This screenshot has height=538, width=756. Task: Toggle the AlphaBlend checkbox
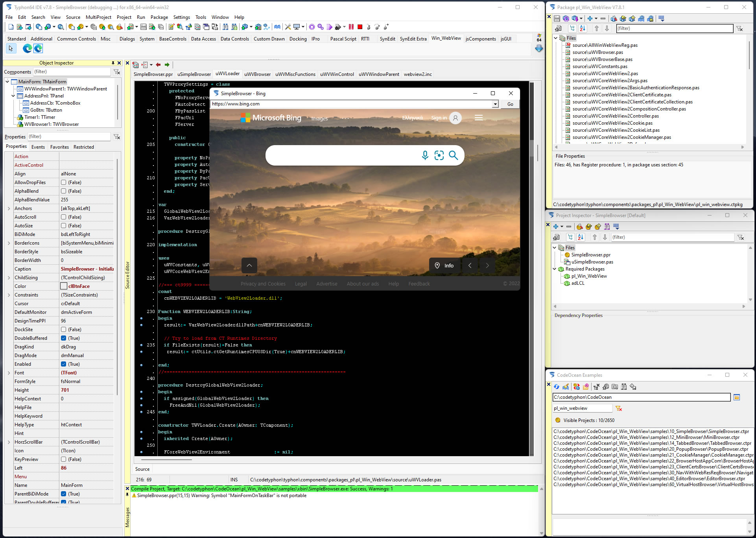pyautogui.click(x=63, y=191)
